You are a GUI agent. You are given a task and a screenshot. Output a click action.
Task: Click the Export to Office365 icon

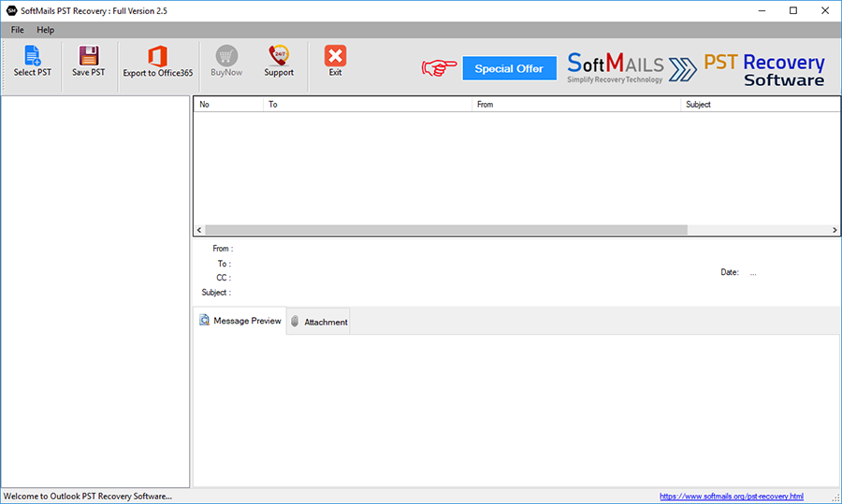coord(157,56)
